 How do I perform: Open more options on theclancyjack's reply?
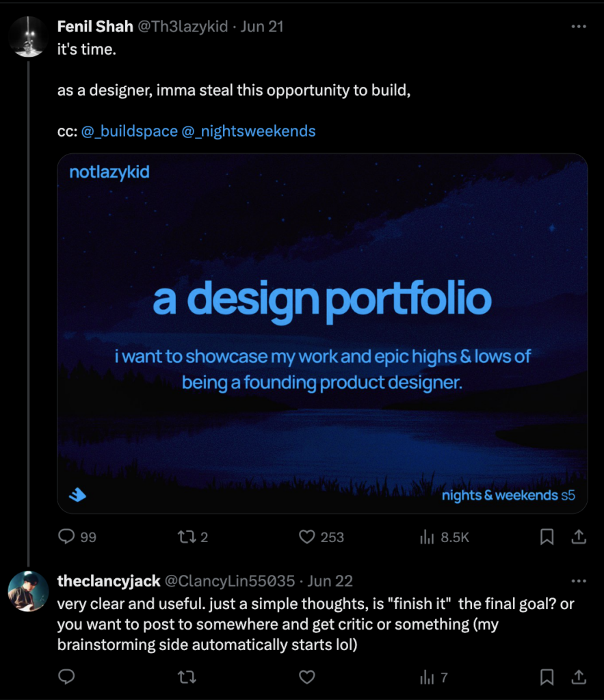tap(579, 581)
